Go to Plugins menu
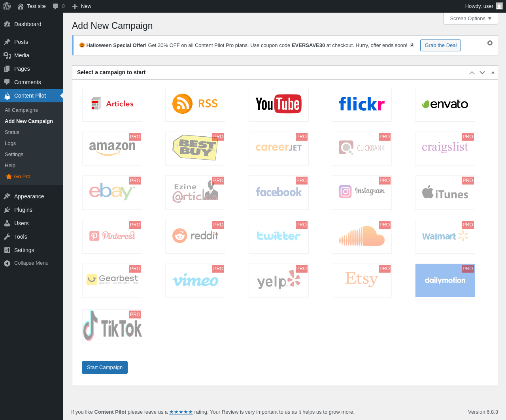This screenshot has width=506, height=420. coord(32,210)
